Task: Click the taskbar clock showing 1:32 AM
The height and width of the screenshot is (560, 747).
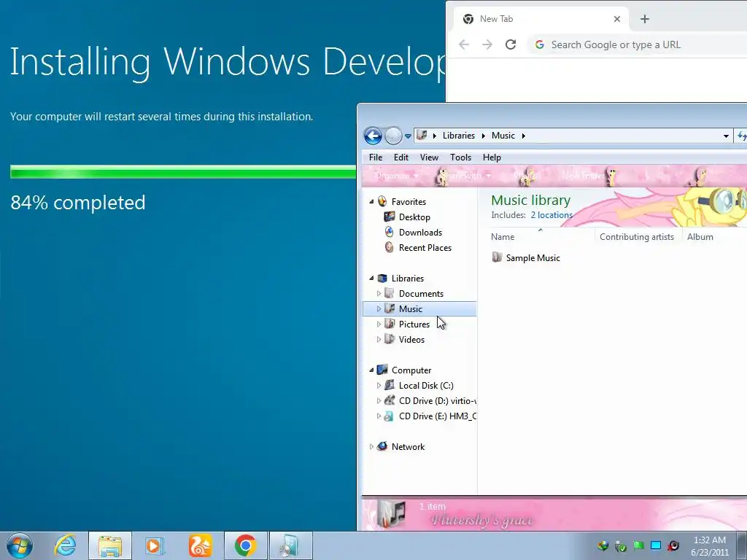Action: point(710,546)
